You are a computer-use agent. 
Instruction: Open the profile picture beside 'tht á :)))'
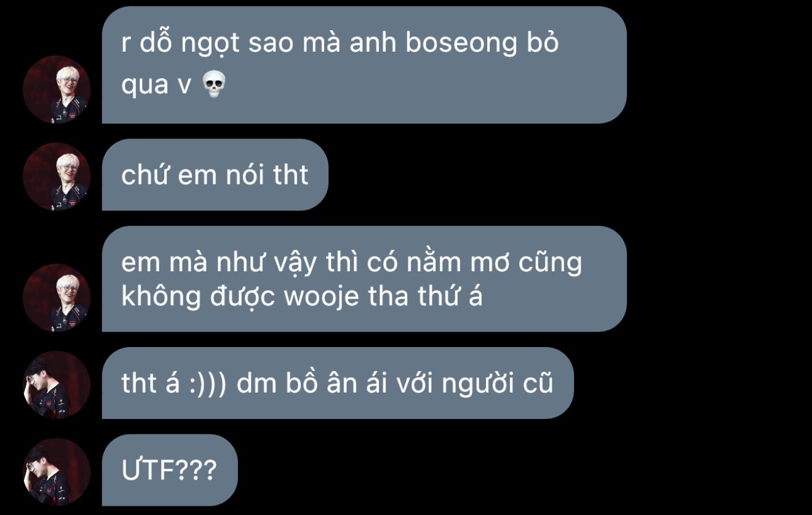[x=57, y=385]
